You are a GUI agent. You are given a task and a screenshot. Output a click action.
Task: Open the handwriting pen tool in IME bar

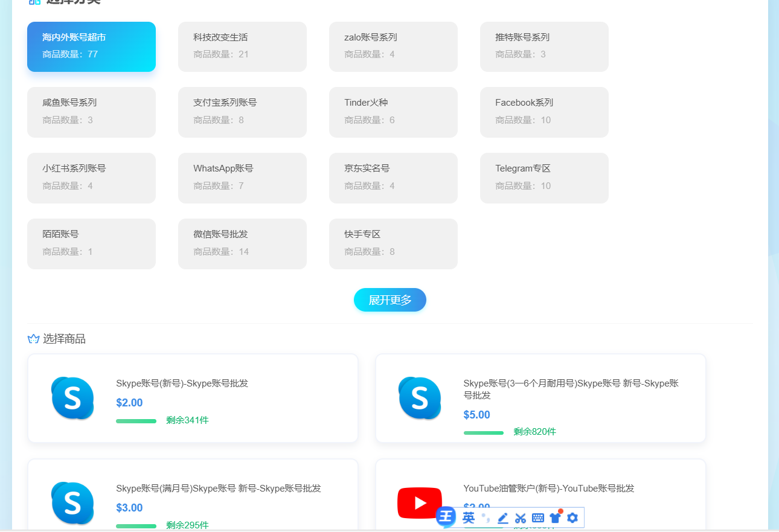[x=503, y=518]
